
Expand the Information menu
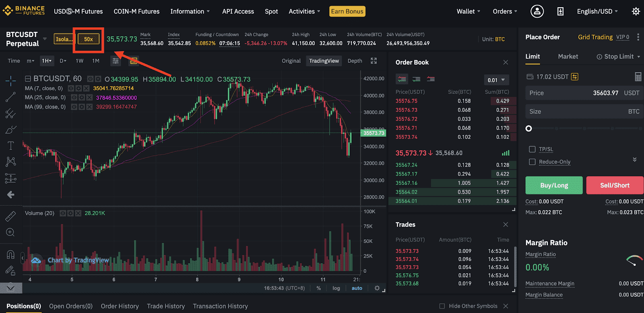coord(190,11)
